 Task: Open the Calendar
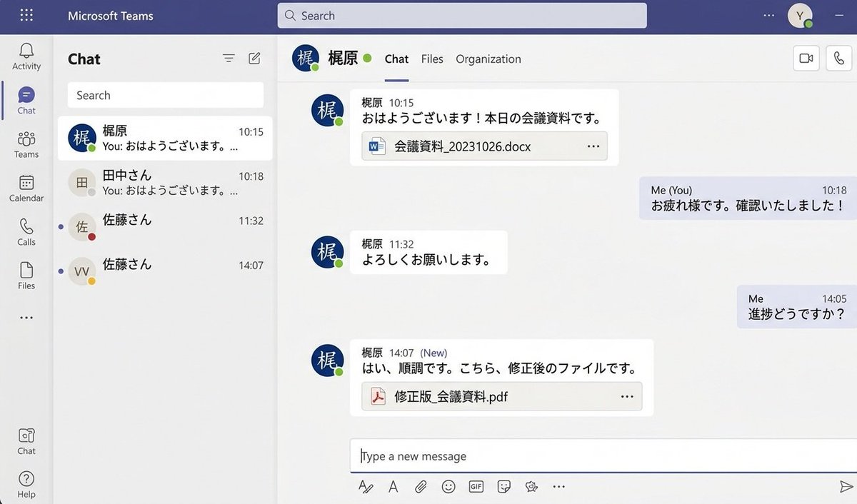pos(26,188)
